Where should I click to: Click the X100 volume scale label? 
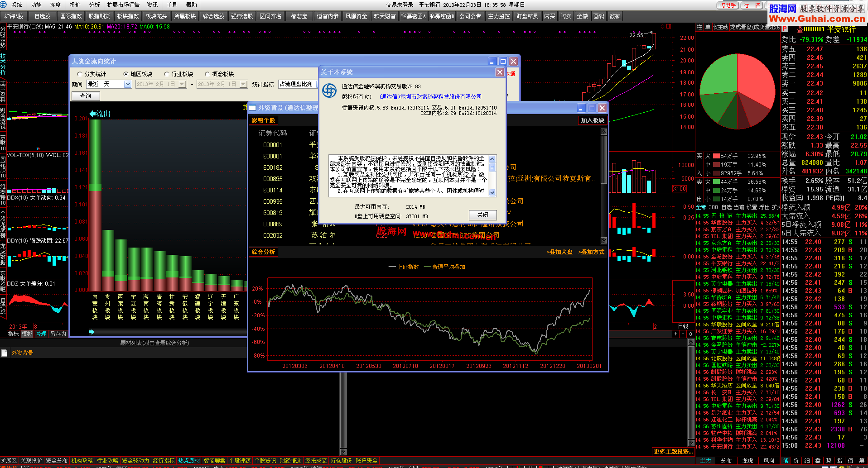tap(679, 189)
